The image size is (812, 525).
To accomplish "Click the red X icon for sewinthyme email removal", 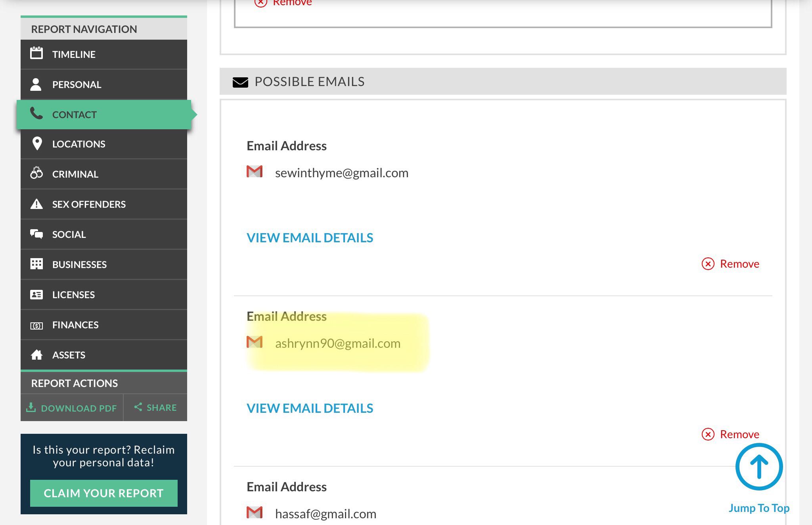I will tap(708, 264).
